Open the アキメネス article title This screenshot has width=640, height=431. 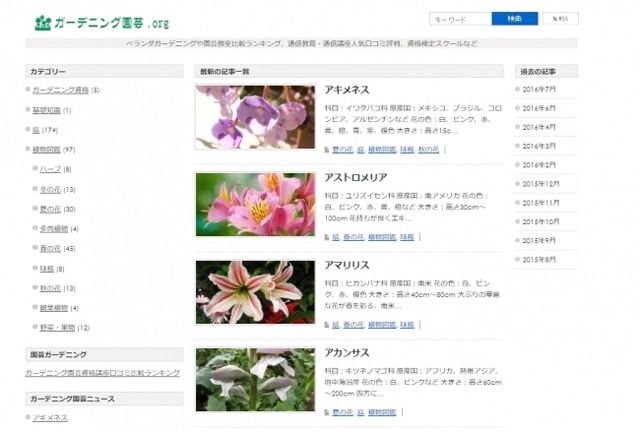tap(347, 90)
